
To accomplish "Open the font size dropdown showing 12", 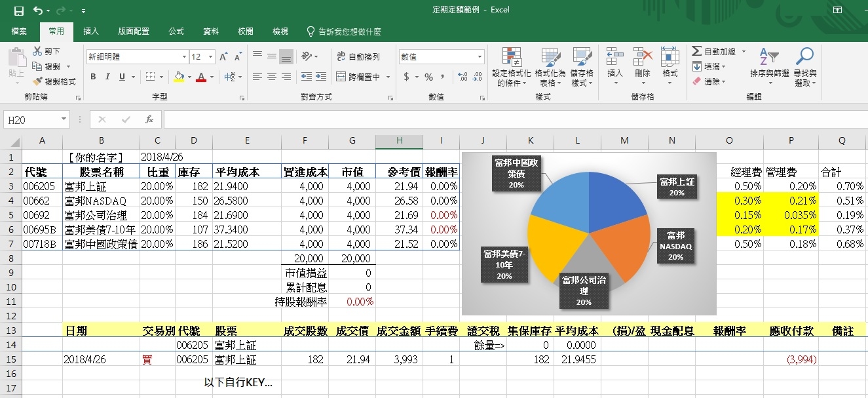I will 211,57.
